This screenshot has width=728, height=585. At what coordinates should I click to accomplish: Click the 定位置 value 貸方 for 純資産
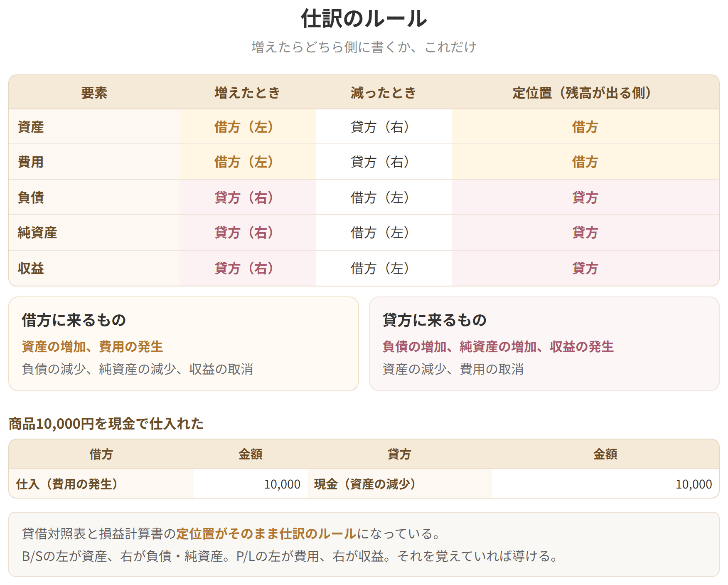click(585, 232)
